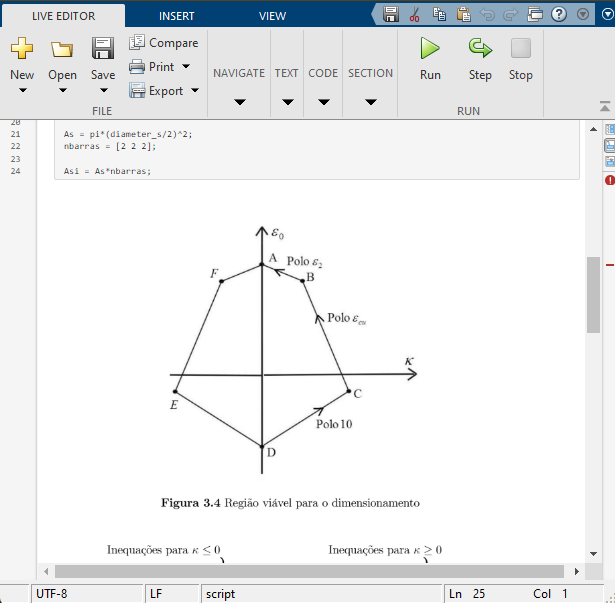Expand the New dropdown arrow

point(23,90)
